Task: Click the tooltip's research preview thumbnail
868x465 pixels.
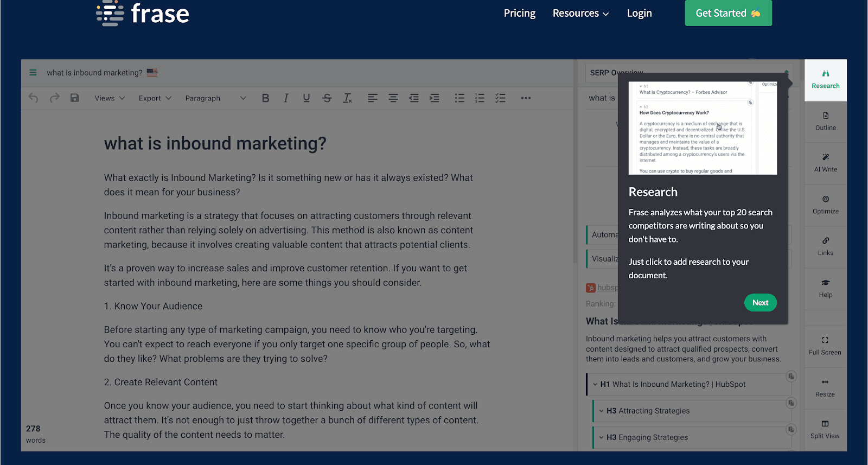Action: pyautogui.click(x=703, y=128)
